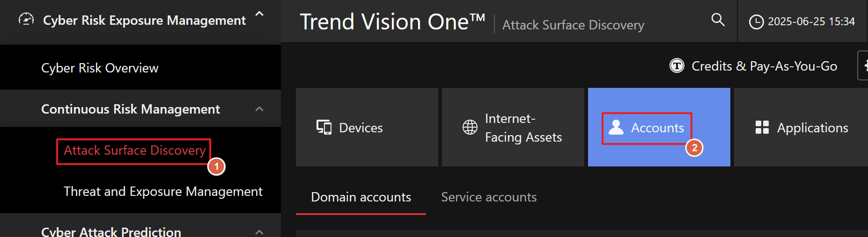The image size is (868, 237).
Task: Open Cyber Risk Overview page
Action: tap(100, 68)
